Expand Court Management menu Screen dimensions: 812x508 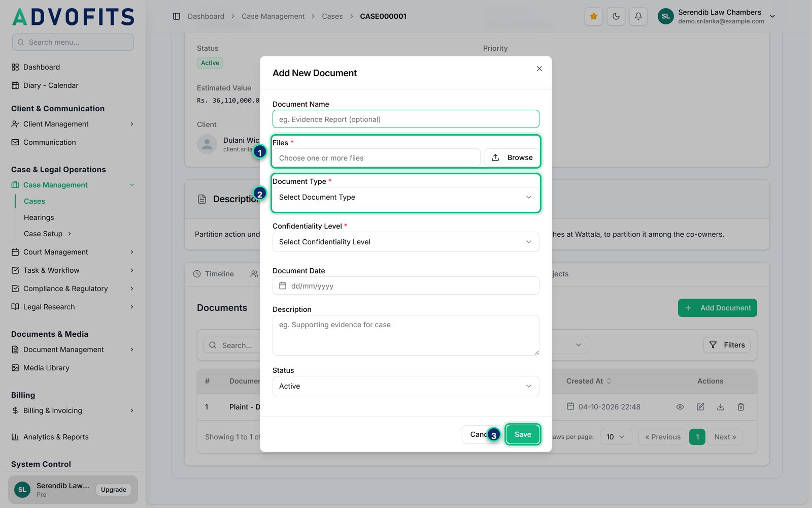(x=73, y=252)
